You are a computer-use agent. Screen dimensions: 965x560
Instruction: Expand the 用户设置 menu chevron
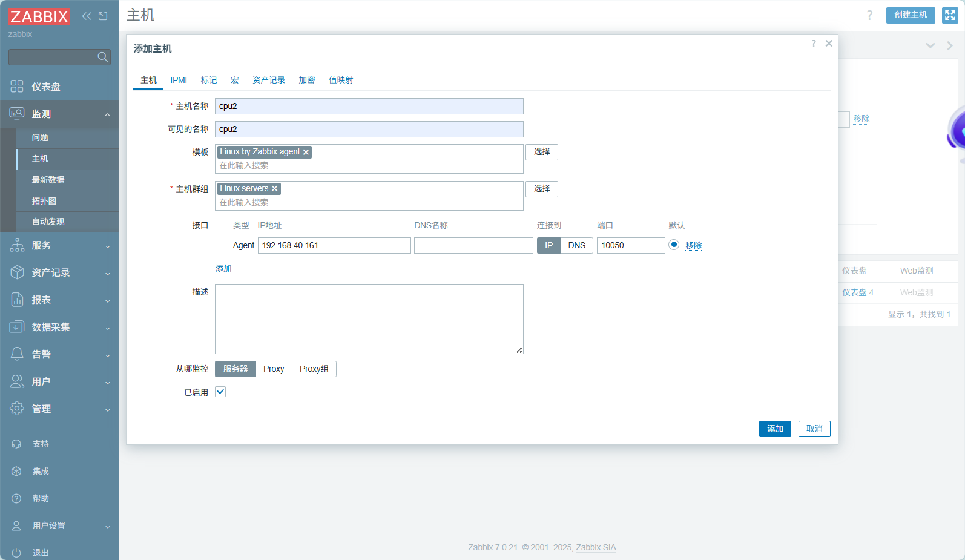[x=108, y=526]
